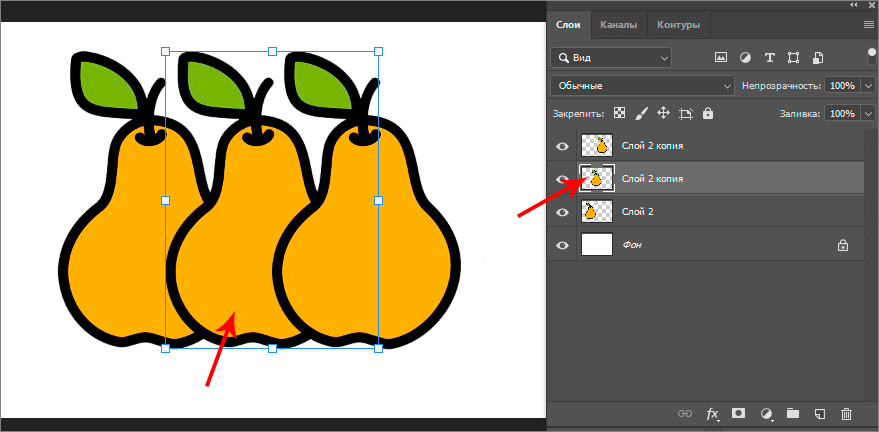Viewport: 879px width, 432px height.
Task: Turn layer filtering switch on or off
Action: click(x=871, y=57)
